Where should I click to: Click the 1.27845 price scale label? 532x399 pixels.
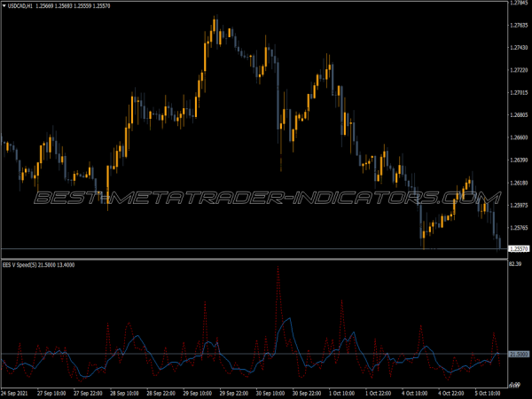coord(519,4)
